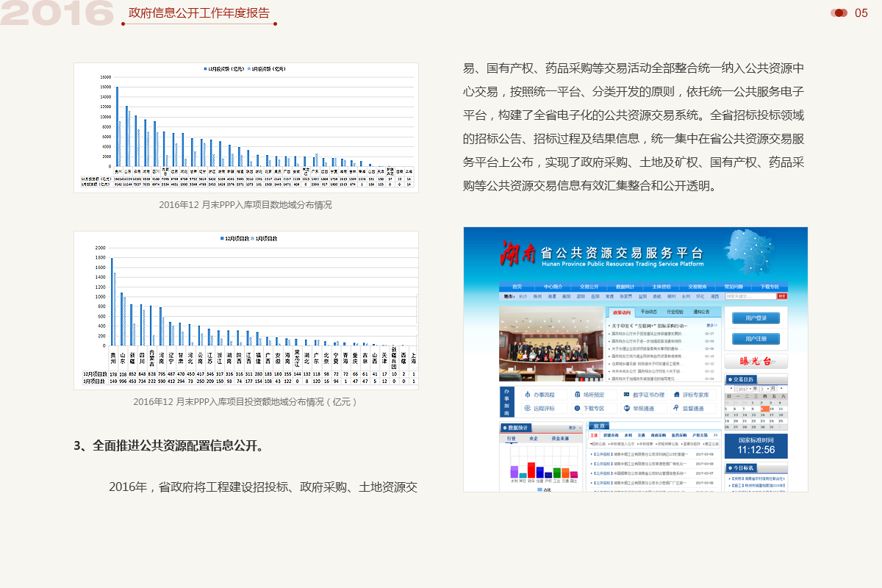
Task: Switch to the 政策动向 tab
Action: (622, 312)
